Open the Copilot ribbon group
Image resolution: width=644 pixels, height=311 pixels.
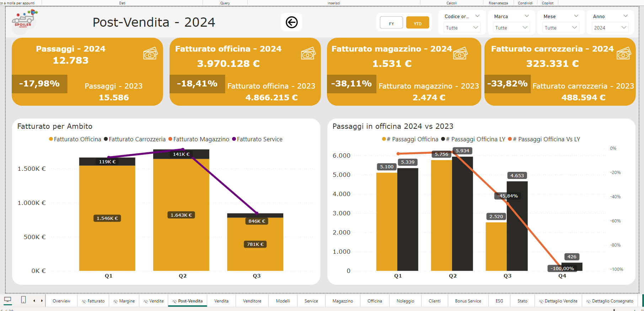(547, 3)
